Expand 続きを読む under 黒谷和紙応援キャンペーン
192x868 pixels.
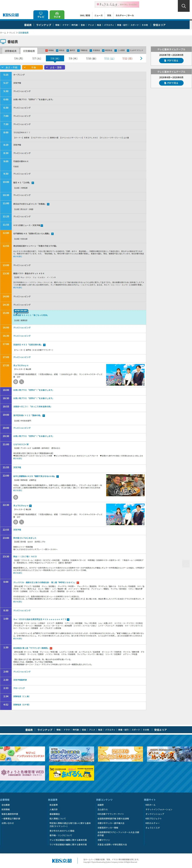tap(18, 256)
